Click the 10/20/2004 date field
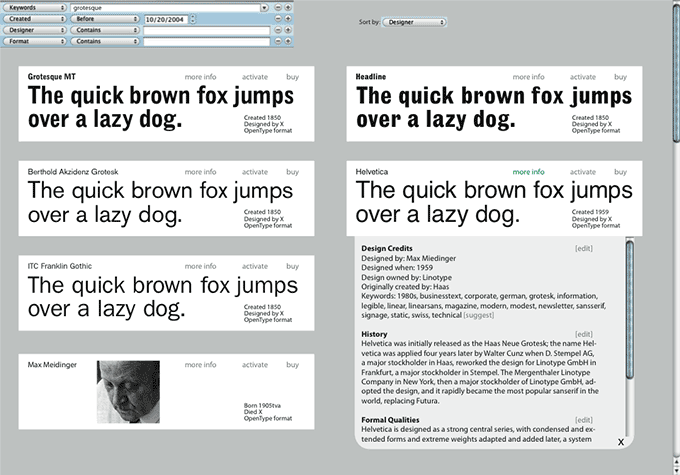 pos(166,20)
